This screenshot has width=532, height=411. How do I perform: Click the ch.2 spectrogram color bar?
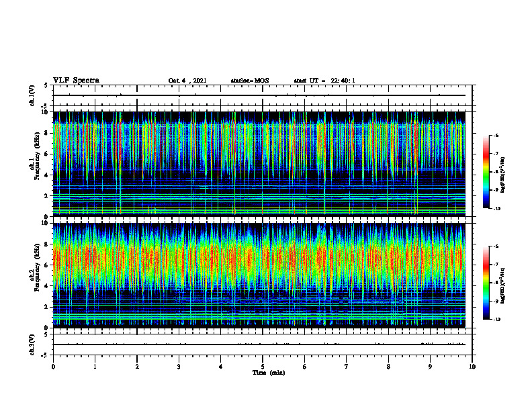(x=486, y=283)
